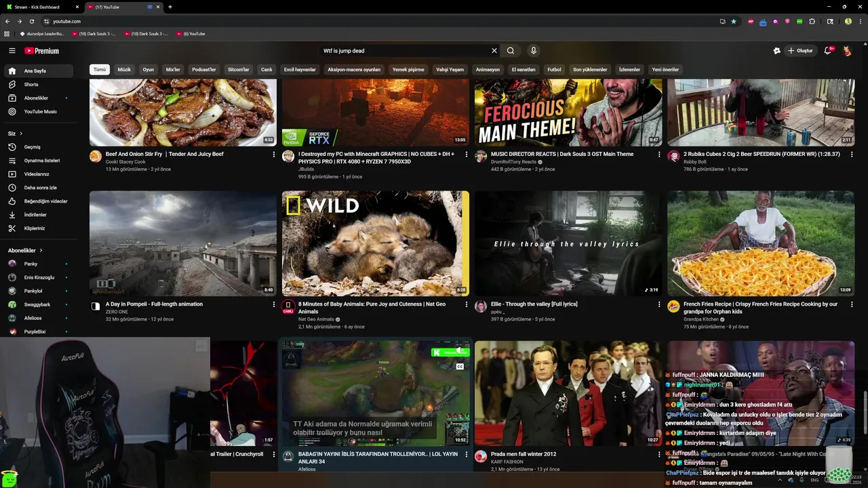
Task: Open the A Day in Pompeii thumbnail
Action: 183,243
